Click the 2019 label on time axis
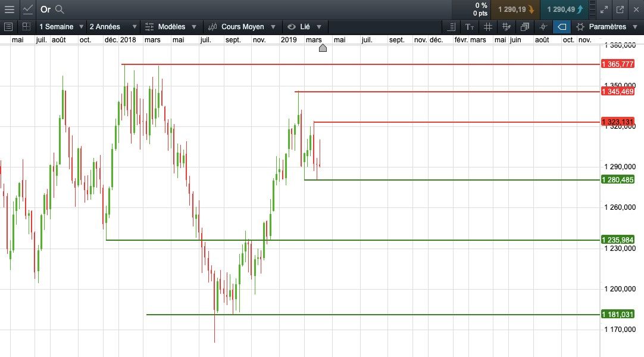 [x=289, y=40]
